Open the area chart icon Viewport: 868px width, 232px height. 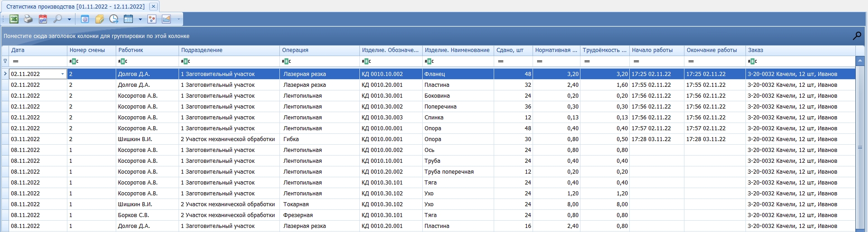click(x=166, y=19)
